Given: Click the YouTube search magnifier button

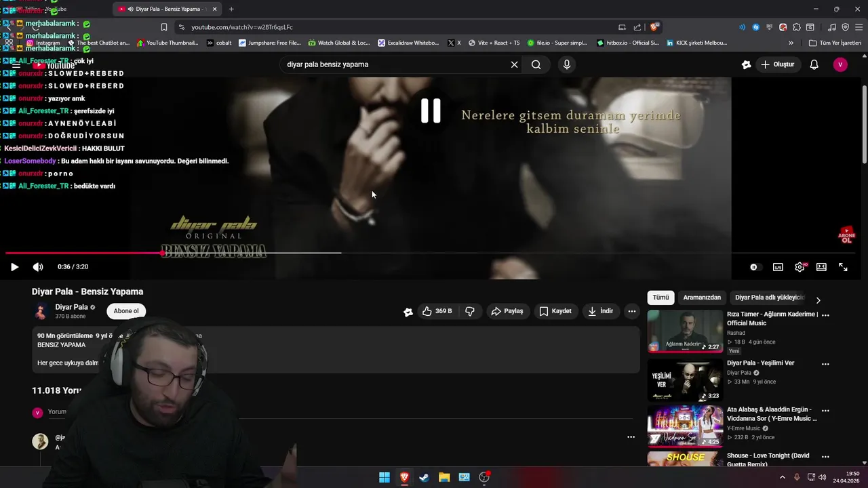Looking at the screenshot, I should 536,64.
